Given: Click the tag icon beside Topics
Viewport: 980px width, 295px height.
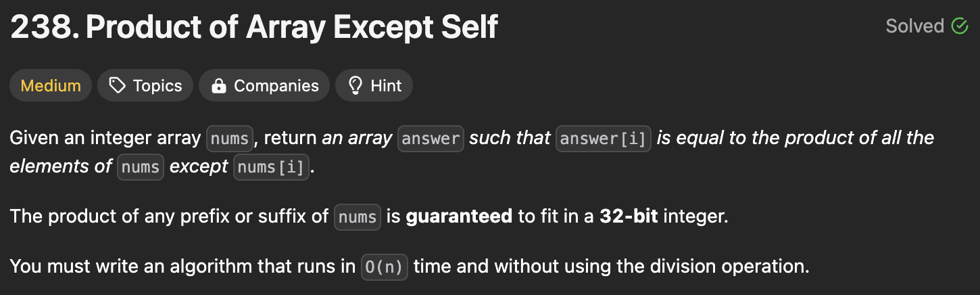Looking at the screenshot, I should coord(118,86).
